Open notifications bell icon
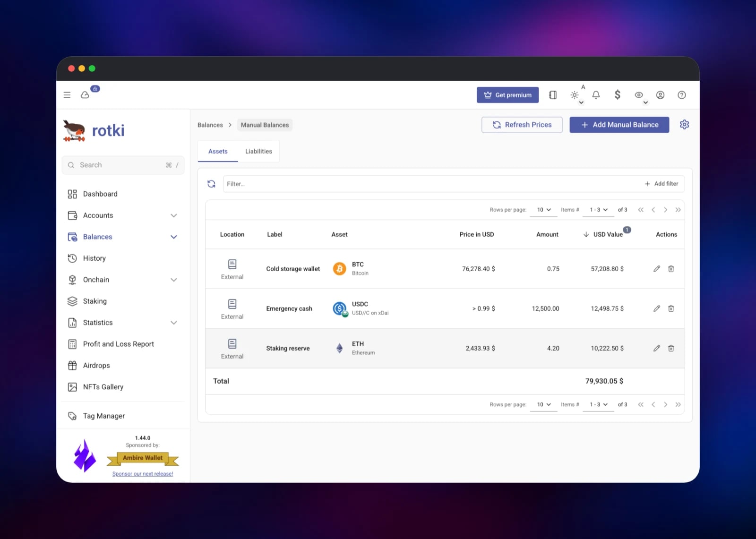 coord(596,95)
